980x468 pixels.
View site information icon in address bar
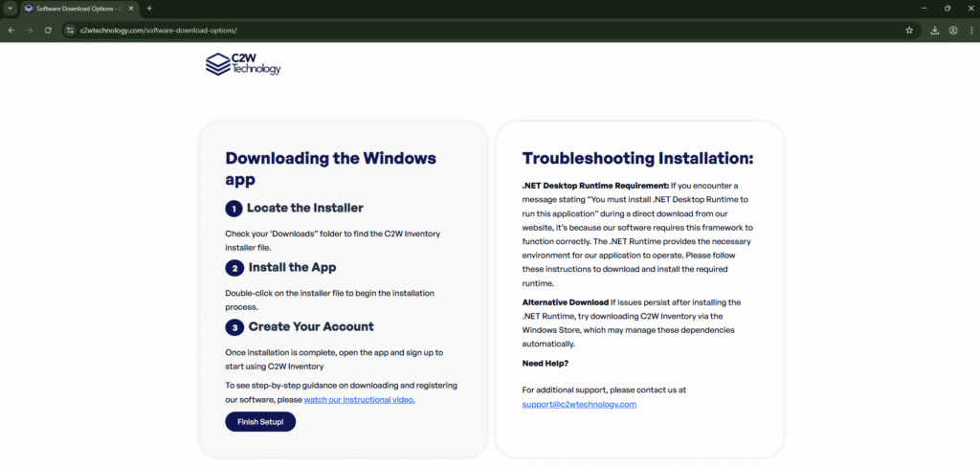(x=70, y=30)
